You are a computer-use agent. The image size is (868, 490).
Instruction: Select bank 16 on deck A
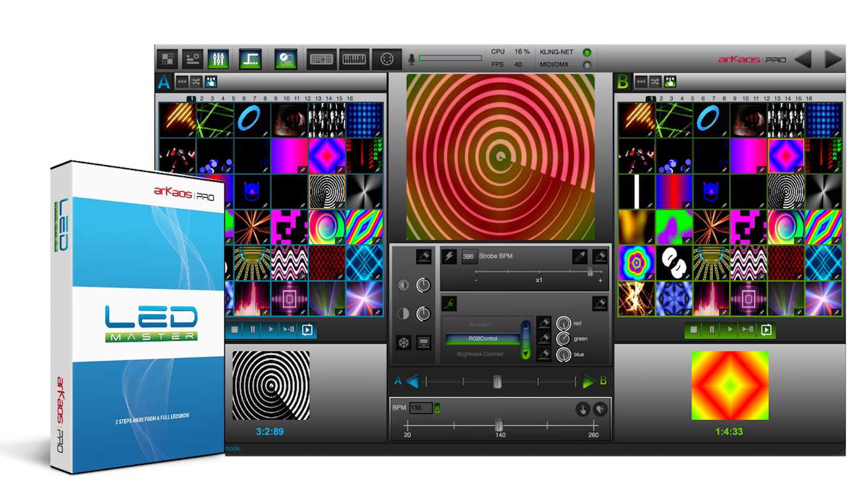(x=350, y=98)
